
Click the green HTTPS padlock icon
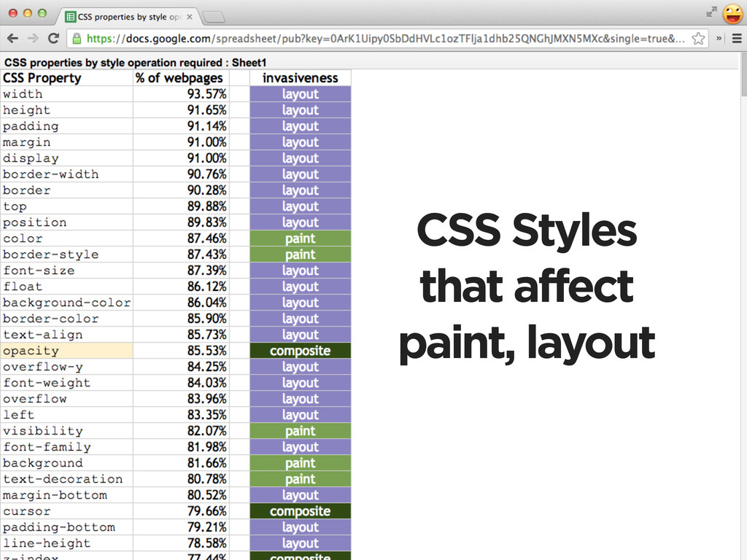[76, 39]
